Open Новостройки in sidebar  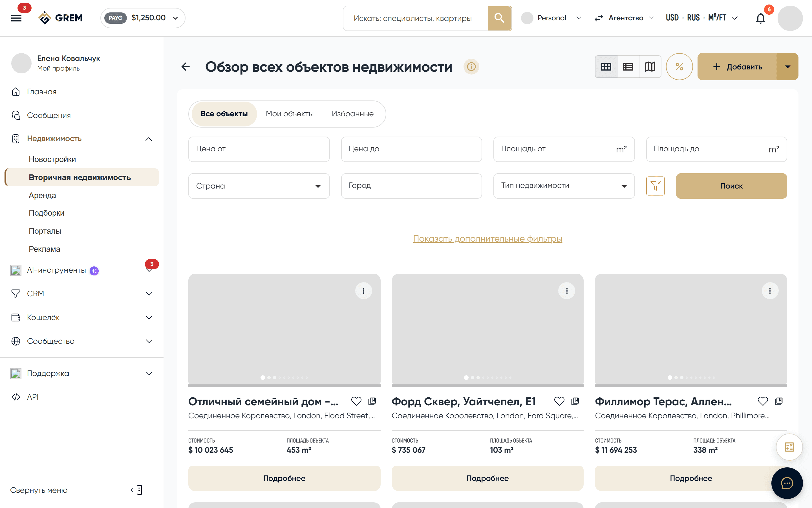tap(52, 159)
